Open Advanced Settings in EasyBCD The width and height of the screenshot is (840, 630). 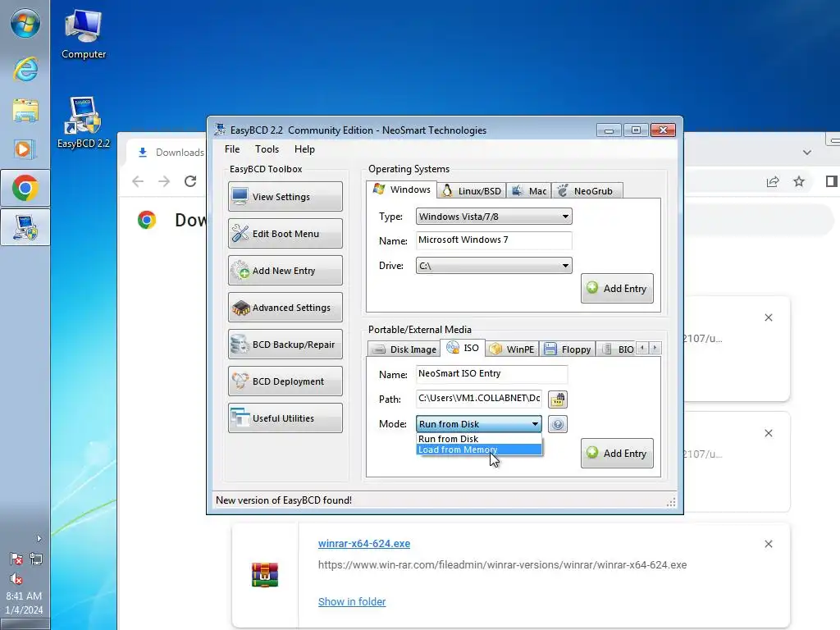pos(285,308)
